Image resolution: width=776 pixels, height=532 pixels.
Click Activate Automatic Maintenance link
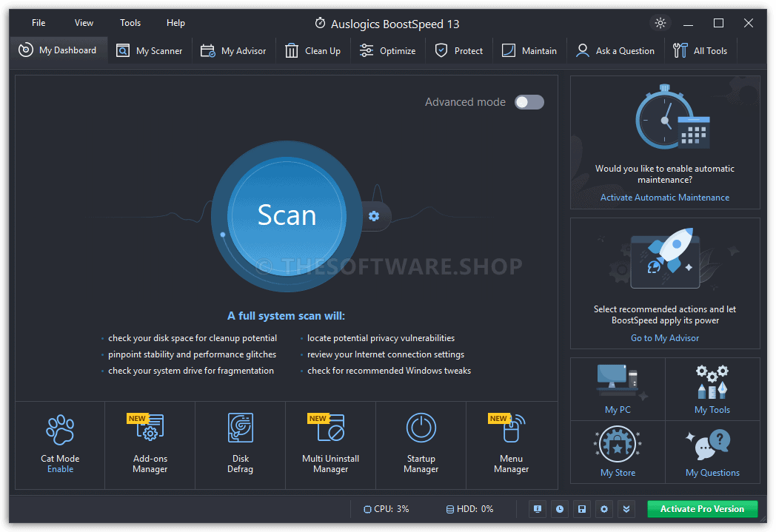pyautogui.click(x=665, y=198)
